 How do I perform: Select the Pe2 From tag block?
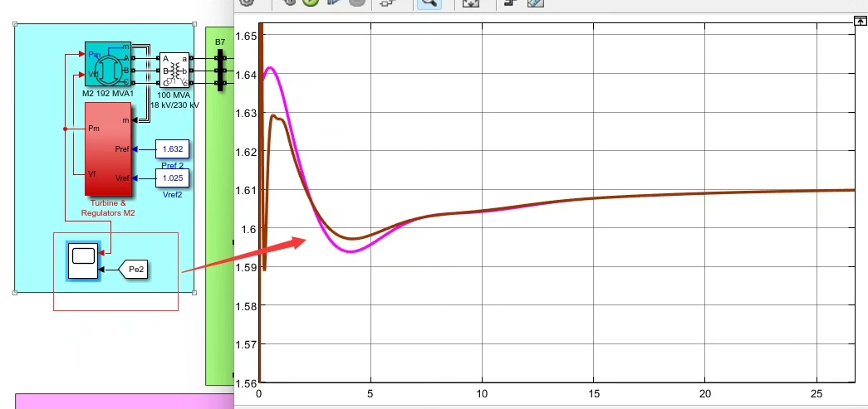click(134, 270)
